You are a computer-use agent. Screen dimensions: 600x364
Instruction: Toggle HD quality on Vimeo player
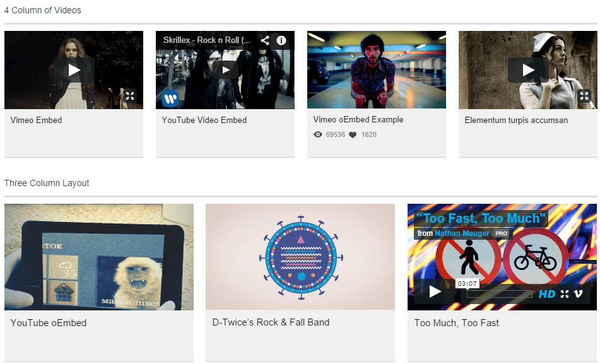coord(547,294)
